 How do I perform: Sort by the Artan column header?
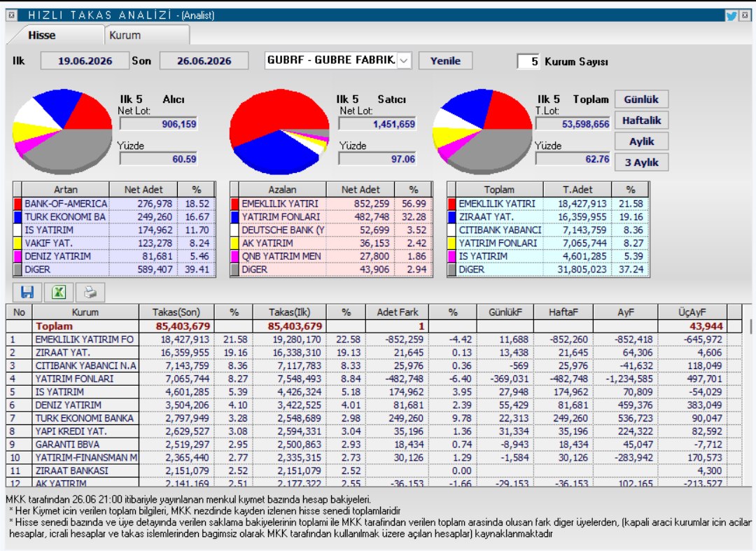[66, 190]
